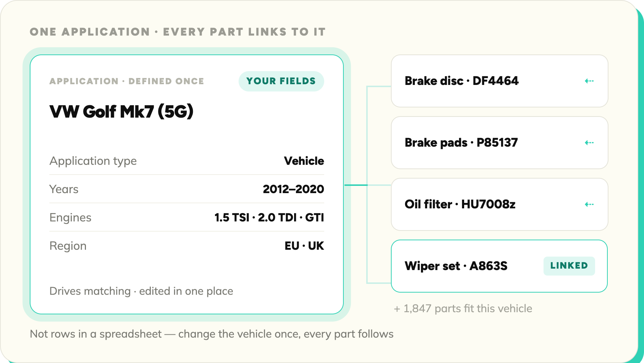
Task: Click the EU · UK region value
Action: [304, 246]
